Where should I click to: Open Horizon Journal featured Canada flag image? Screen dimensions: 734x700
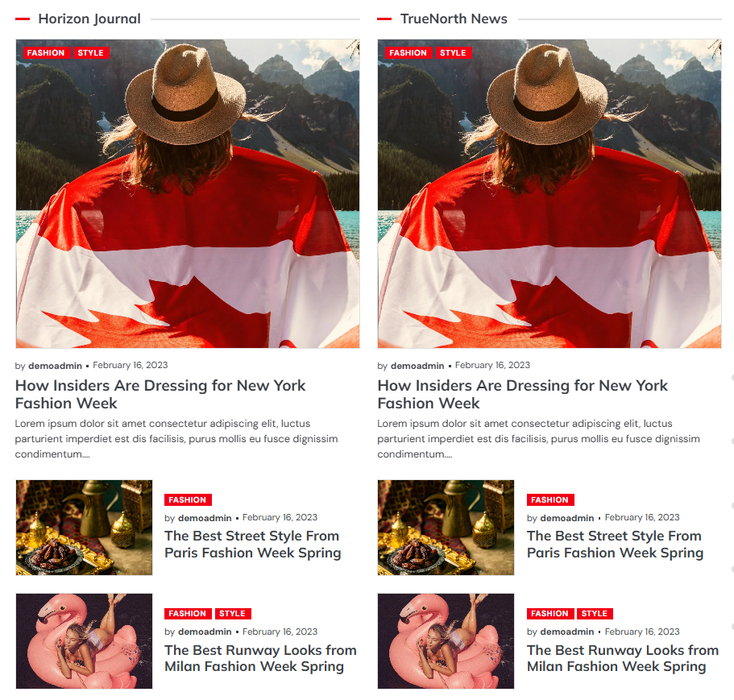tap(188, 193)
